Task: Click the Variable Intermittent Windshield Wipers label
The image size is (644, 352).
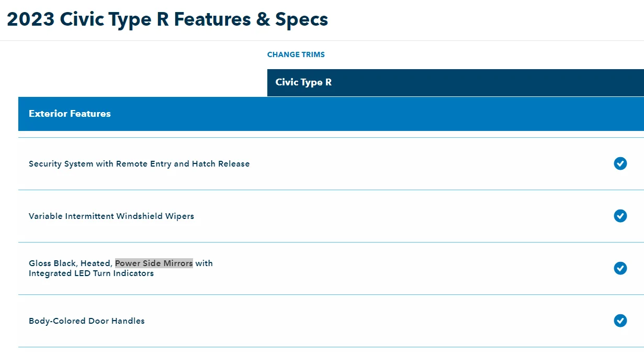Action: coord(111,216)
